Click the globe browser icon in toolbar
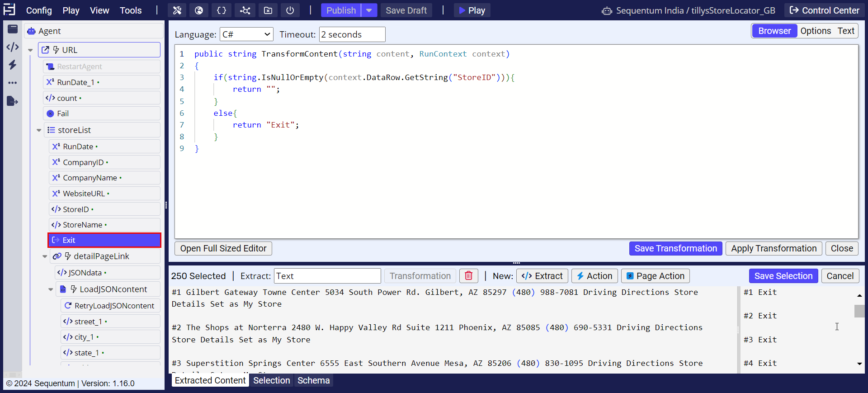868x393 pixels. [x=199, y=10]
